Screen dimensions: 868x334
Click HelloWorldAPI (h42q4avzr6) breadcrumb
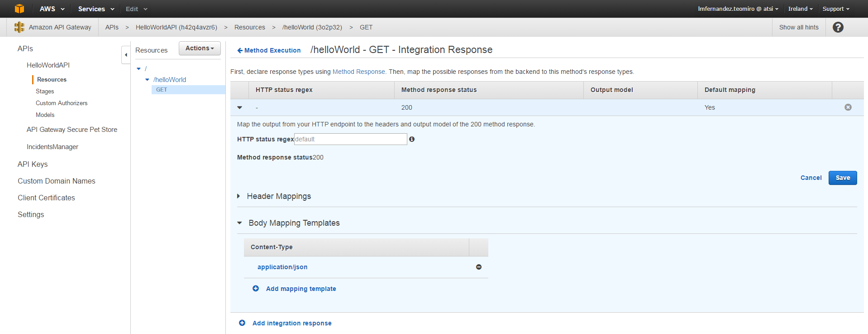pyautogui.click(x=176, y=27)
